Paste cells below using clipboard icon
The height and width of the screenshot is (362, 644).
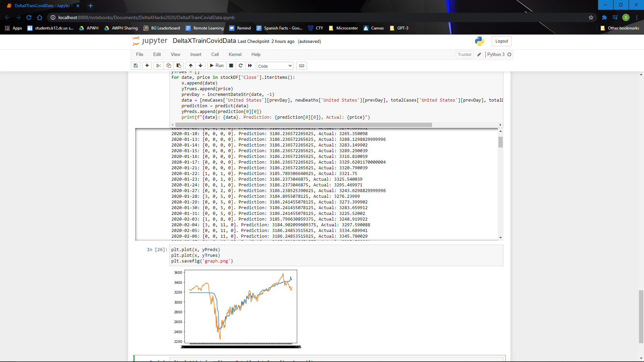click(179, 66)
